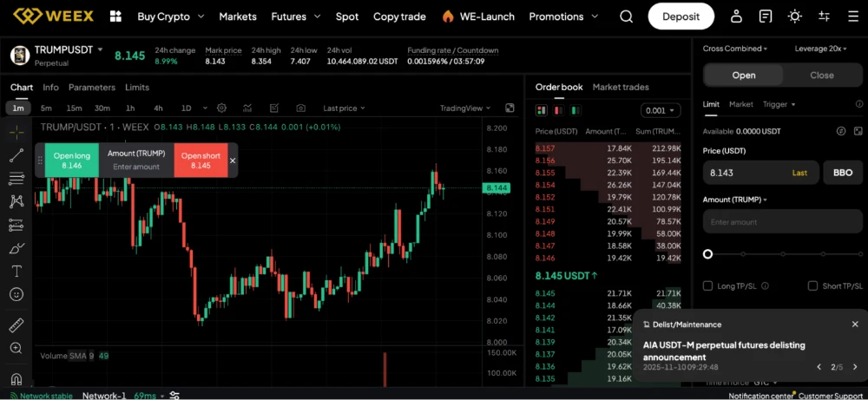
Task: Click the order amount slider handle
Action: click(x=707, y=254)
